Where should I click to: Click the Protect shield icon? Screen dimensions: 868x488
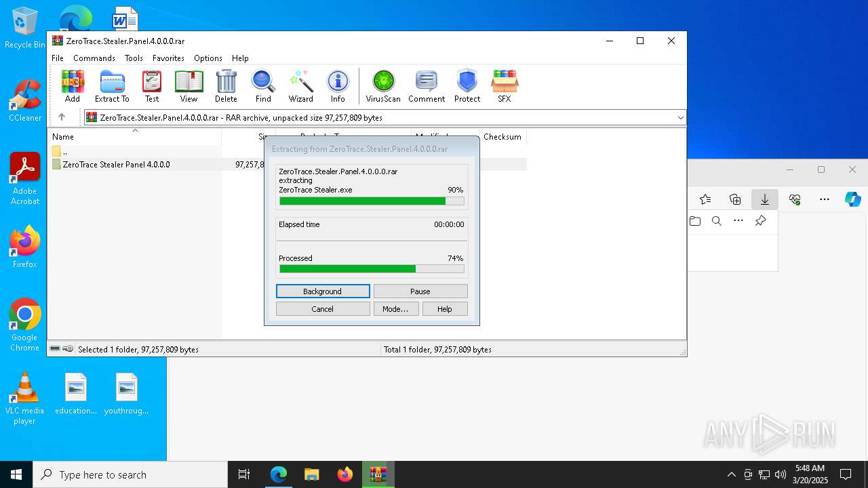[467, 86]
